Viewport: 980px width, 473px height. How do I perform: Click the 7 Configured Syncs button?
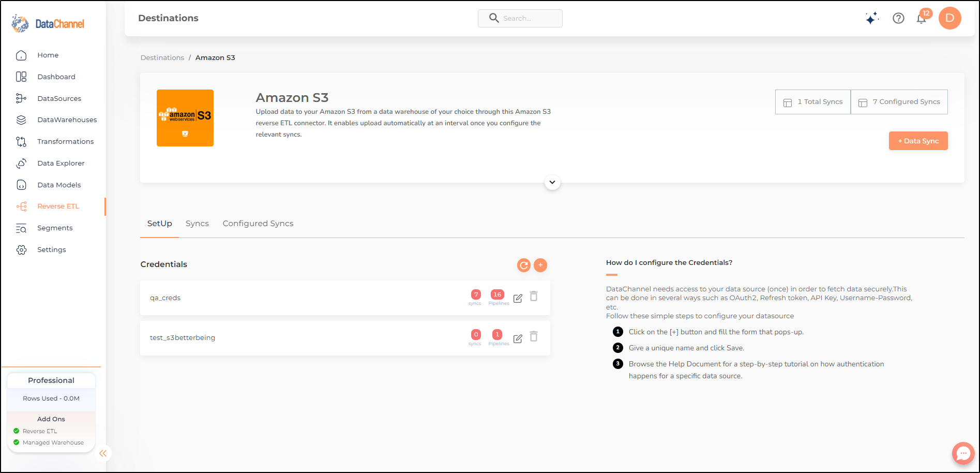pos(899,102)
